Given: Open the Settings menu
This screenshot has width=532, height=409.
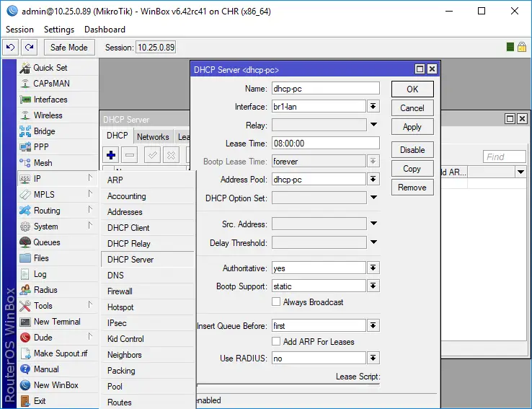Looking at the screenshot, I should pos(59,30).
